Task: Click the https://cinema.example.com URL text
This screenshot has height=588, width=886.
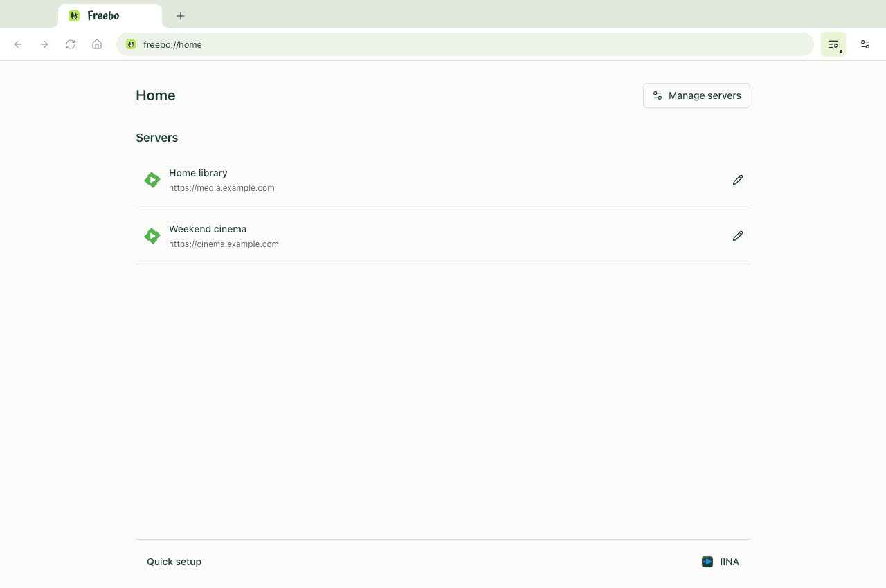Action: click(224, 244)
